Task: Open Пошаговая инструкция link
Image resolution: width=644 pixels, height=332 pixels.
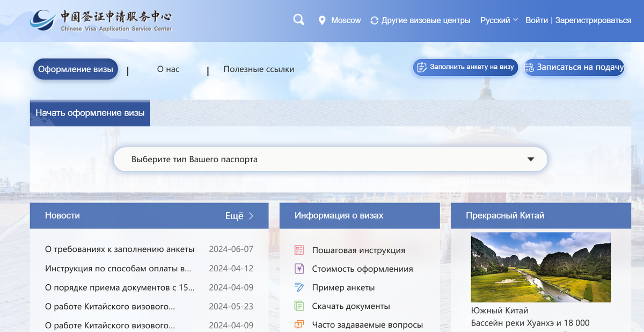Action: click(x=358, y=250)
